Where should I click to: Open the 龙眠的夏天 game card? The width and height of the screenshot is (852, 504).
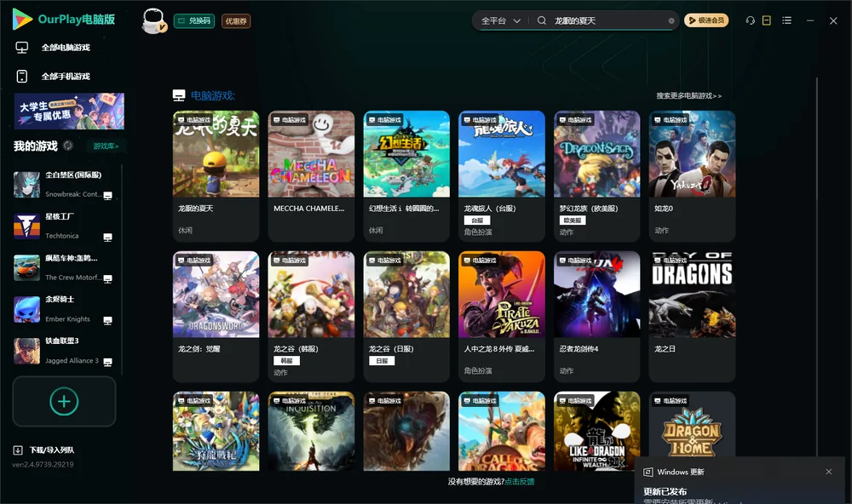[x=216, y=176]
